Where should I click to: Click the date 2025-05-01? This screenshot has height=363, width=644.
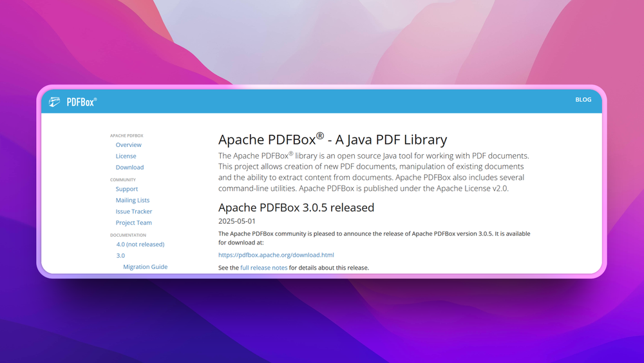coord(236,221)
